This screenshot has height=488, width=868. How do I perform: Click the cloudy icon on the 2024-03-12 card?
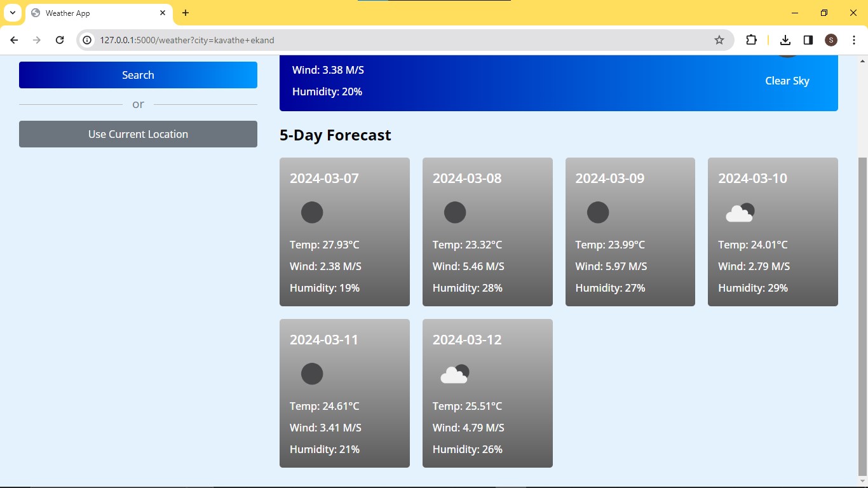coord(455,374)
